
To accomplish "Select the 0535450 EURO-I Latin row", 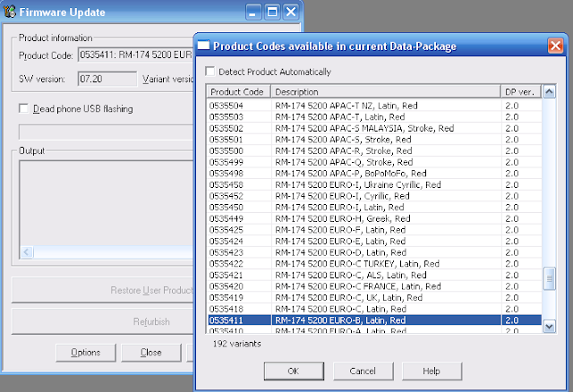I will click(x=374, y=207).
